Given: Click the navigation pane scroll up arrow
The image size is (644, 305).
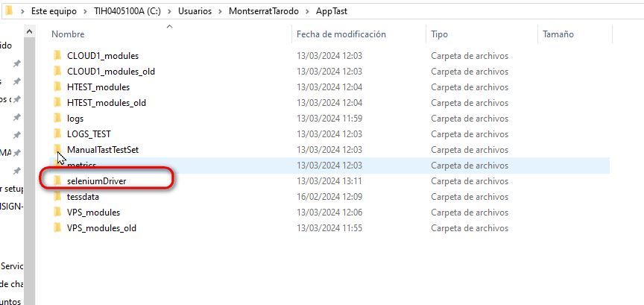Looking at the screenshot, I should 29,31.
